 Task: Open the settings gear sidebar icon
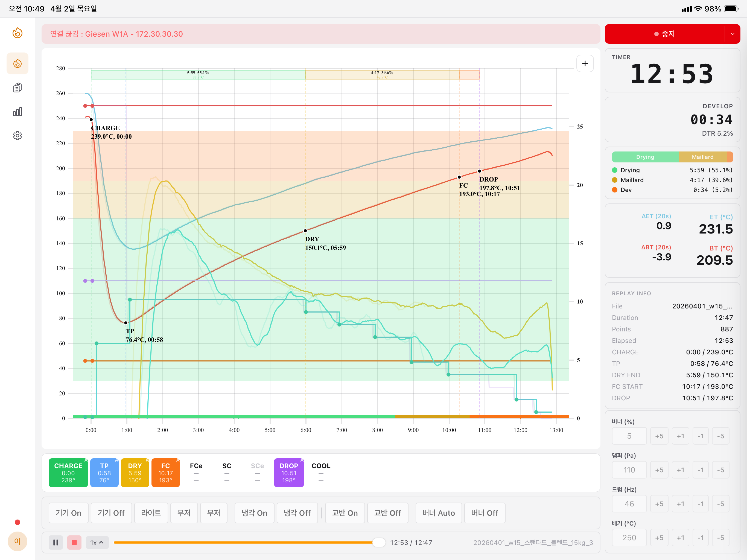click(17, 136)
